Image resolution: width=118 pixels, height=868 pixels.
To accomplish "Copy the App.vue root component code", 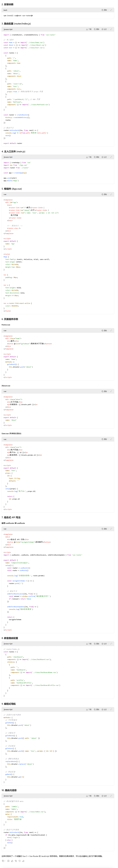I will [104, 194].
